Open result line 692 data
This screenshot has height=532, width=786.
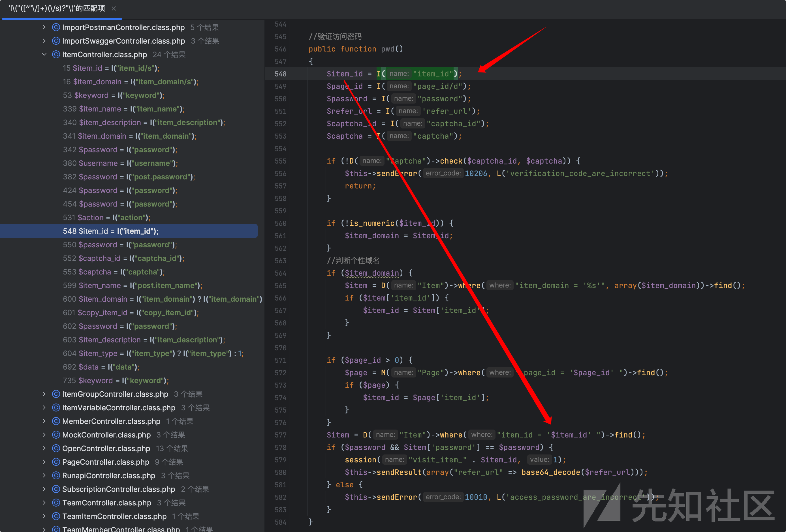click(101, 367)
